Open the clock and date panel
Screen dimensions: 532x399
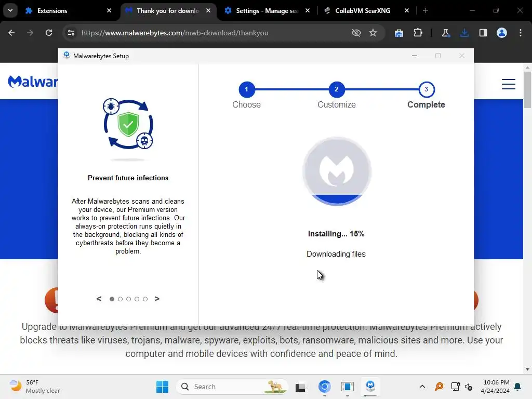495,387
